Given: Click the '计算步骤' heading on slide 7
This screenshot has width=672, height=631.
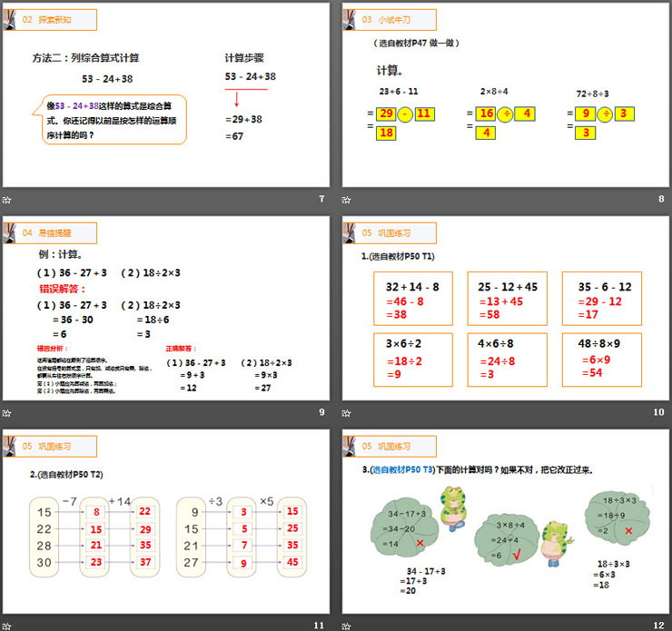Looking at the screenshot, I should 244,58.
